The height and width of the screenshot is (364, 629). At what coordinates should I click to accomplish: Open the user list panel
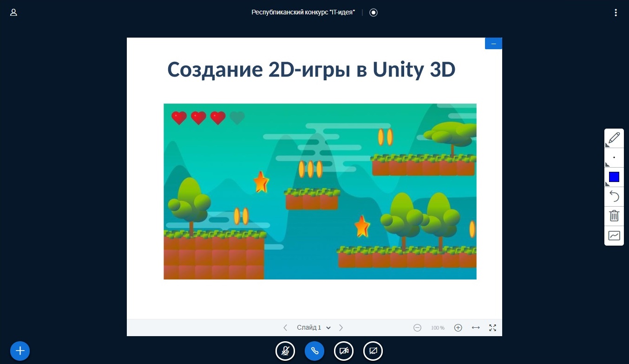pyautogui.click(x=13, y=13)
